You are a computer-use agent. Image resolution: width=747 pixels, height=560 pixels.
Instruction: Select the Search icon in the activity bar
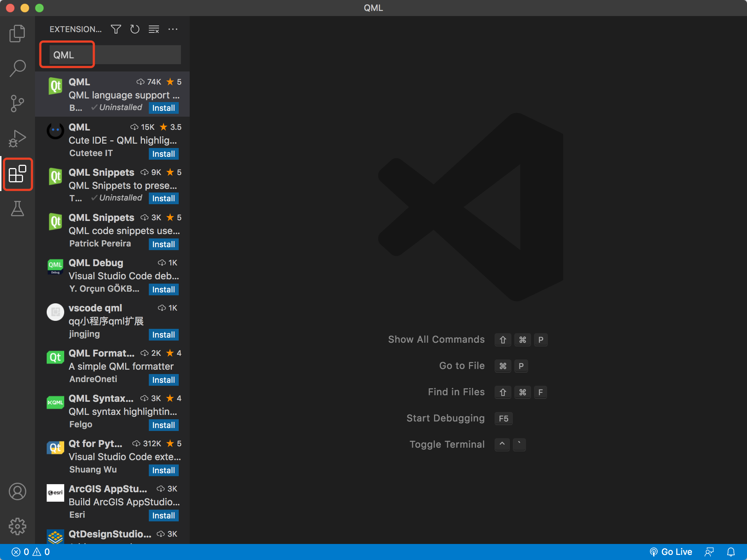(x=17, y=68)
